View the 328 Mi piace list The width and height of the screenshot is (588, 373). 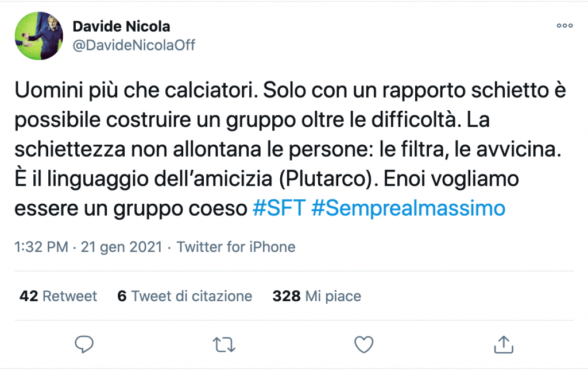[x=316, y=296]
